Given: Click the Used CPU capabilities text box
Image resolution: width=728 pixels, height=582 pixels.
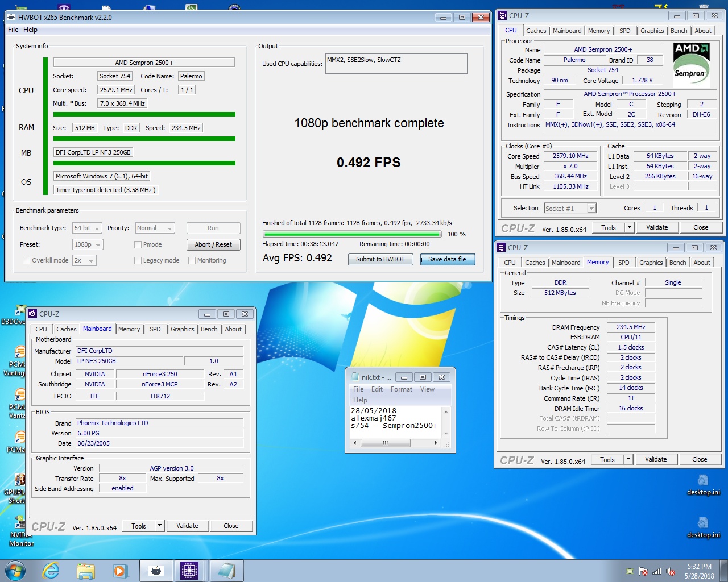Looking at the screenshot, I should coord(396,64).
